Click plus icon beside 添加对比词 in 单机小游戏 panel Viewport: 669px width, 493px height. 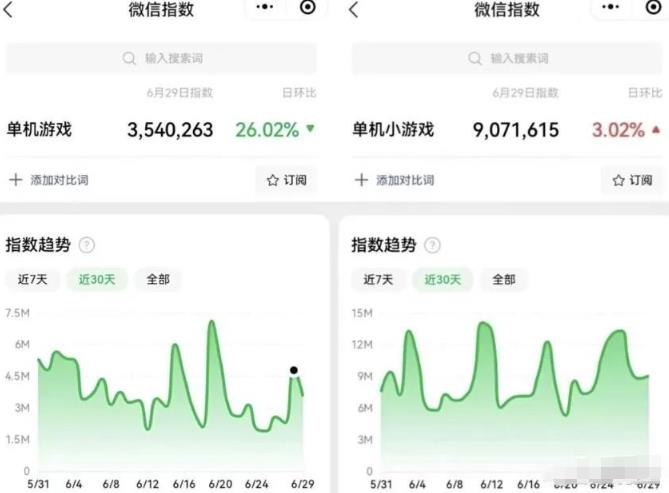pyautogui.click(x=361, y=180)
